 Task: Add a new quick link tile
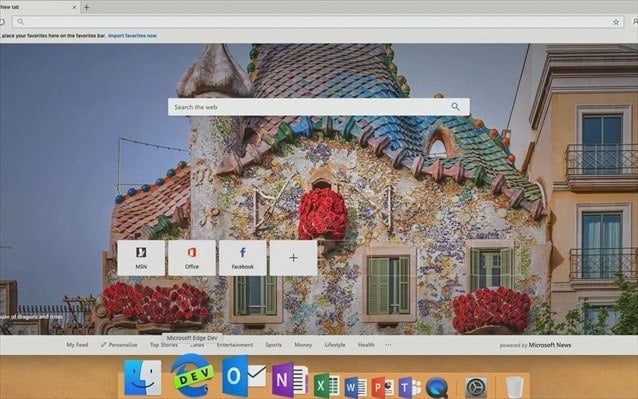293,257
